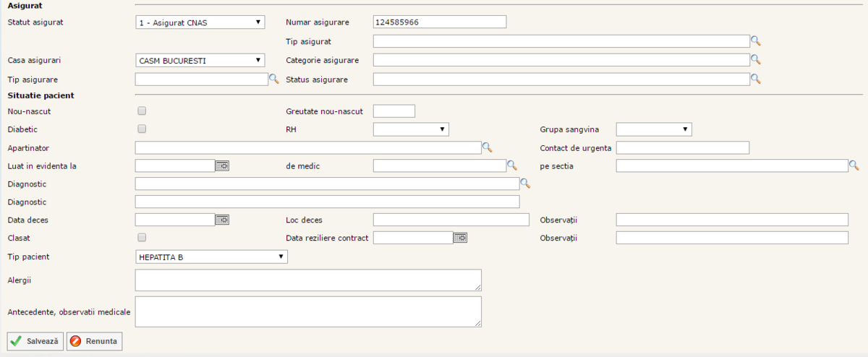Click the Salvează button
868x357 pixels.
35,341
